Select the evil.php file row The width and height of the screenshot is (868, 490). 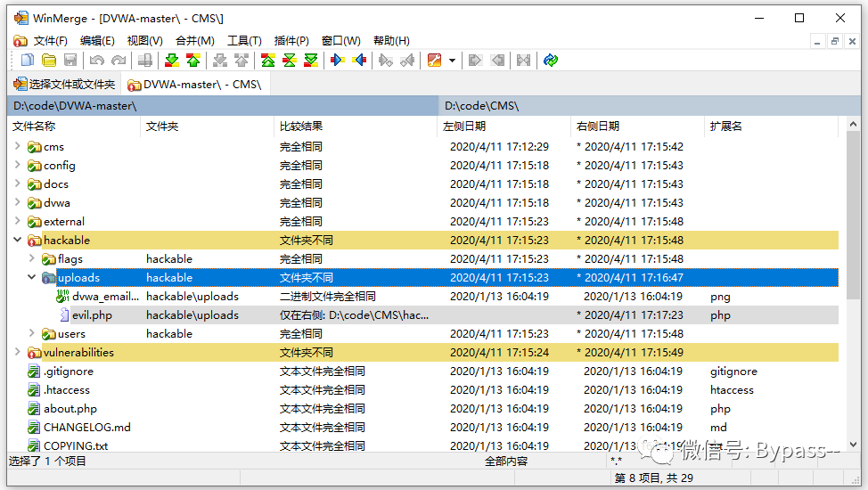(x=423, y=315)
